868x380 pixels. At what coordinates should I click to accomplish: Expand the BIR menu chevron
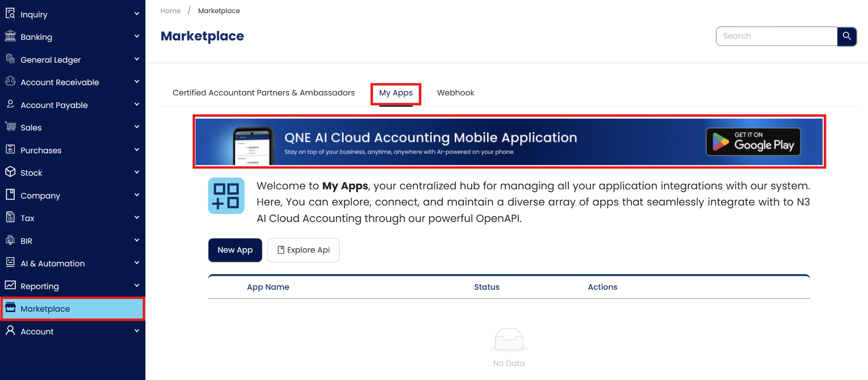[136, 241]
